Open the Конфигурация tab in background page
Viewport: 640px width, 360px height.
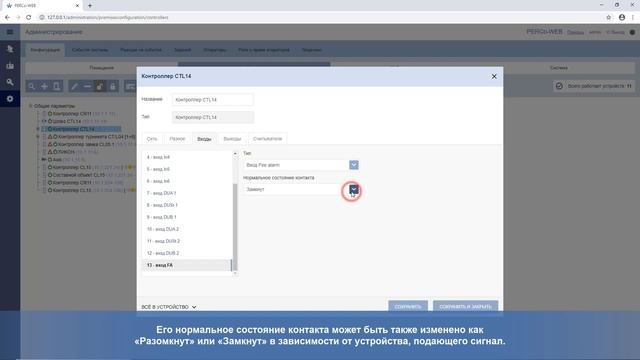tap(45, 50)
